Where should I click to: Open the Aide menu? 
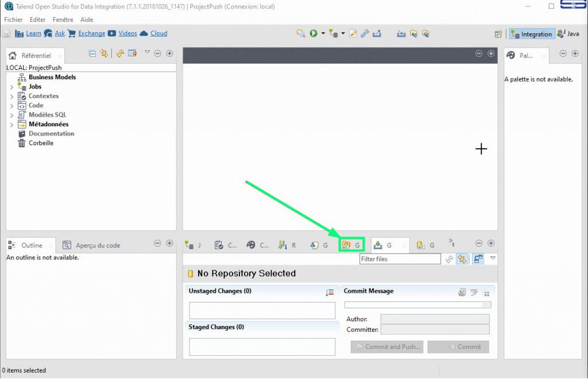[87, 20]
